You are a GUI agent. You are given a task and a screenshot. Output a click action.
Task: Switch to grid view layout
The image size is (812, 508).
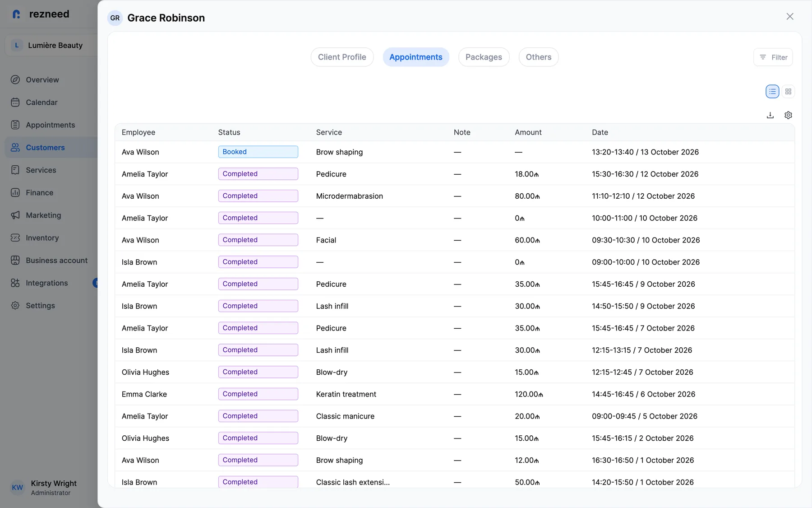click(788, 91)
